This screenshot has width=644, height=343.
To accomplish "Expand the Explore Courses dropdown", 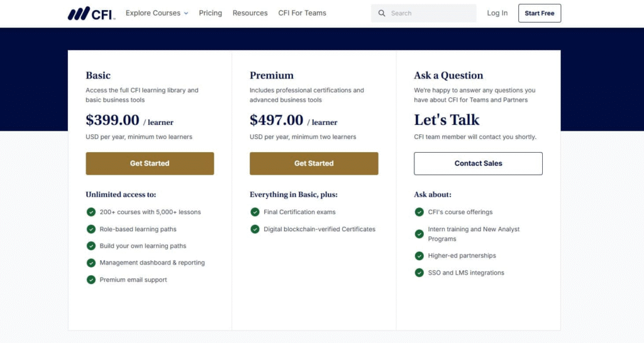I will 157,13.
